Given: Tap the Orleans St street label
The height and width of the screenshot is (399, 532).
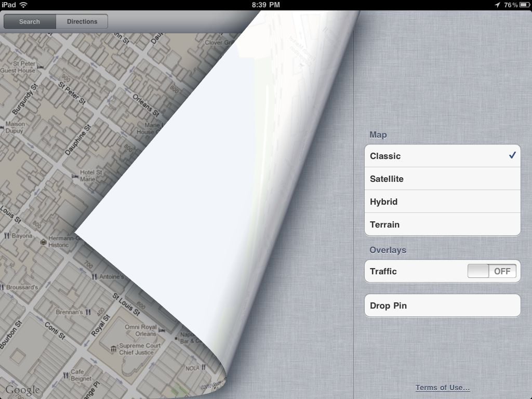Looking at the screenshot, I should (146, 105).
